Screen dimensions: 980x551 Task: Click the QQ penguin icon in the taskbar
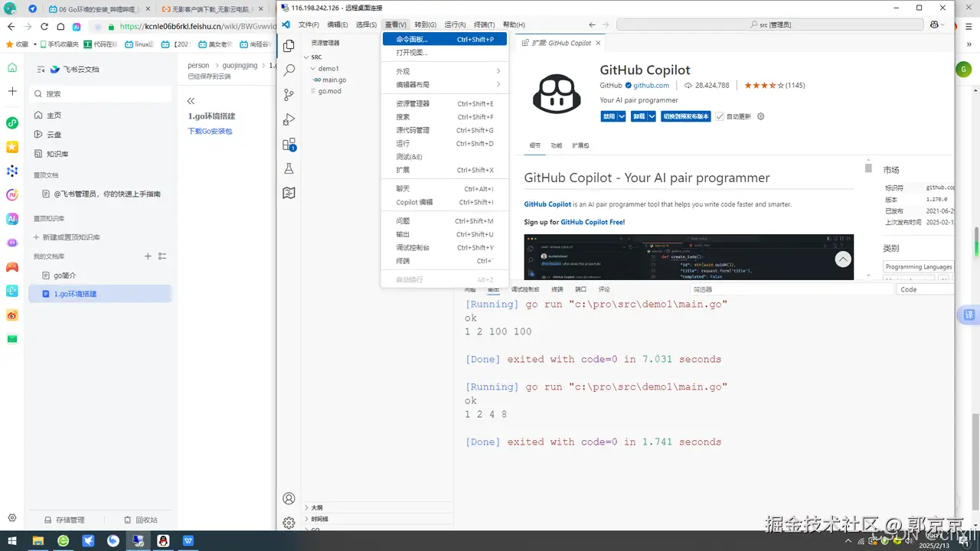[x=163, y=541]
